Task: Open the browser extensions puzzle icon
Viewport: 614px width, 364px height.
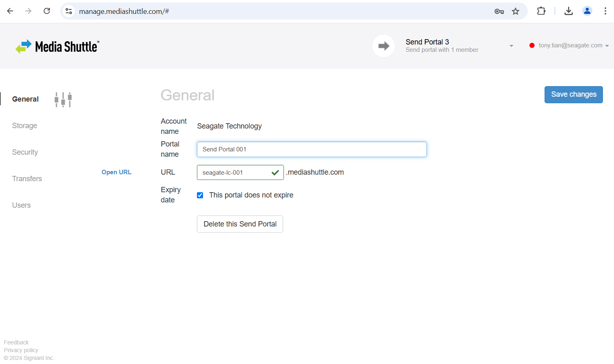Action: click(541, 11)
